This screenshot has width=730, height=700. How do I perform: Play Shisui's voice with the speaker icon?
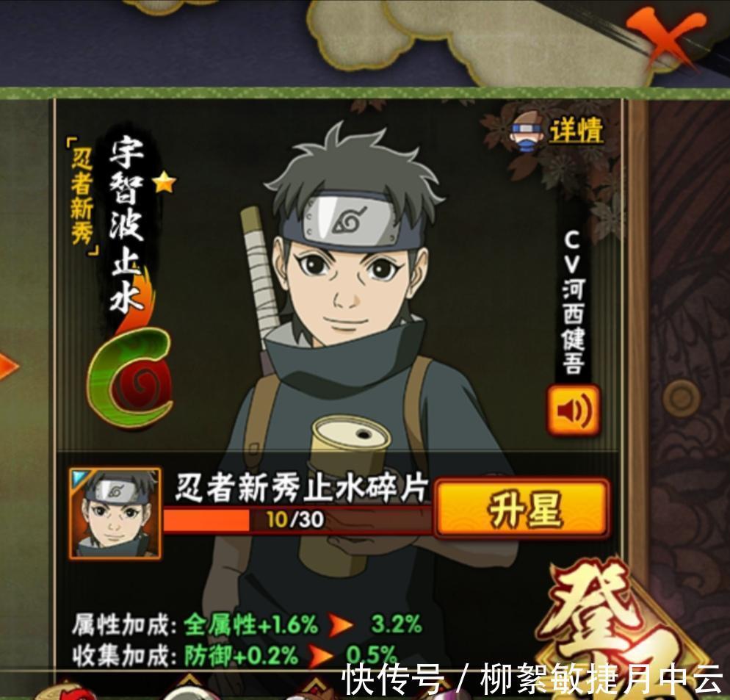(x=573, y=411)
